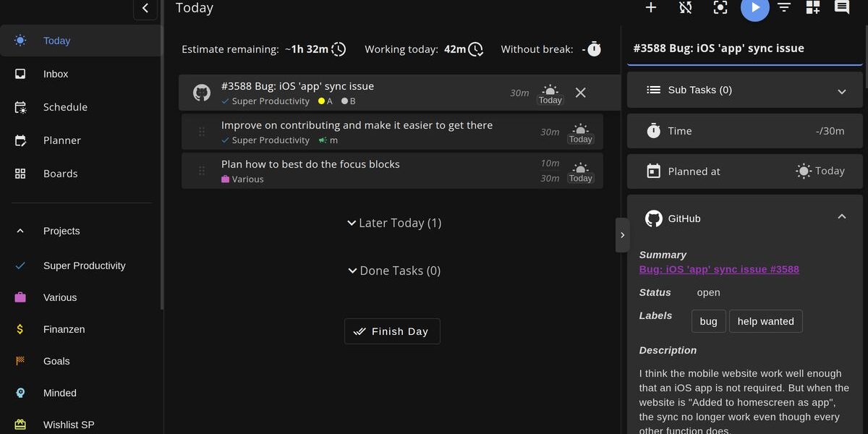Click the Finish Day button
Viewport: 868px width, 434px height.
[392, 331]
